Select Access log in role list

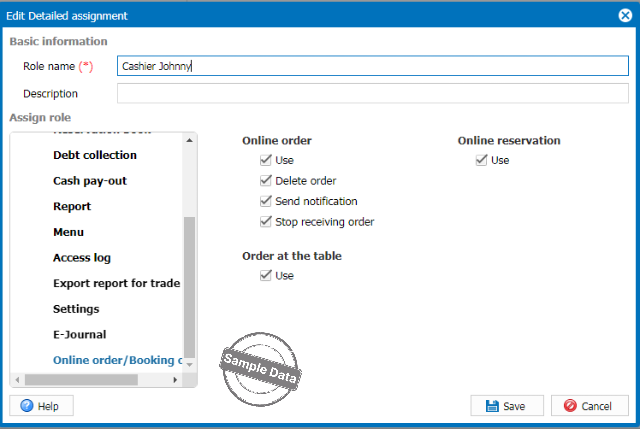(82, 258)
